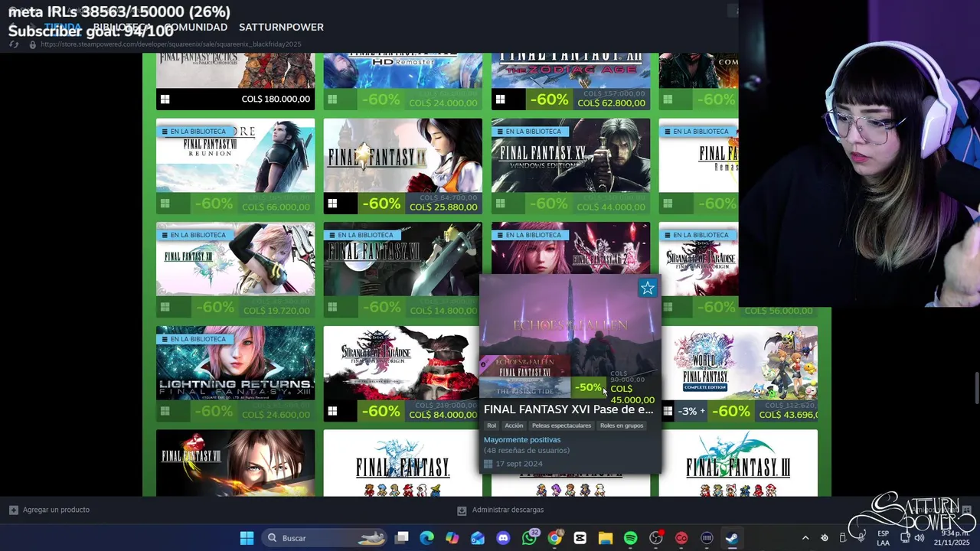
Task: Open the Lightning Returns Final Fantasy XIII thumbnail
Action: click(x=235, y=363)
